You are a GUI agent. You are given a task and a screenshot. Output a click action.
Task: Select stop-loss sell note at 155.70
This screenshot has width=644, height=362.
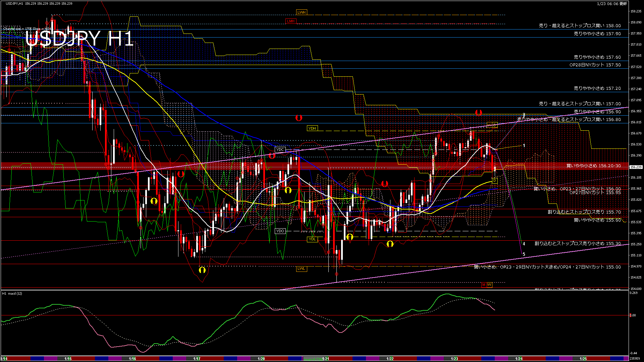584,212
